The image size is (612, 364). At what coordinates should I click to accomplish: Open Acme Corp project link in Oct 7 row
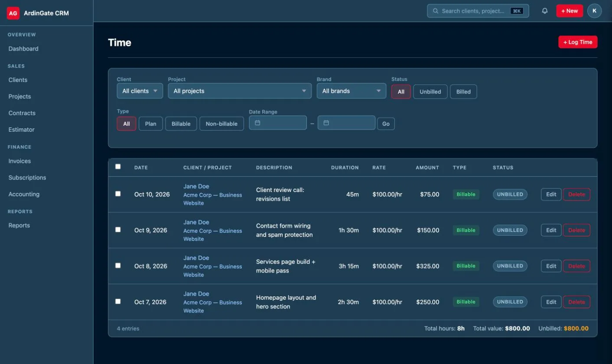point(212,306)
